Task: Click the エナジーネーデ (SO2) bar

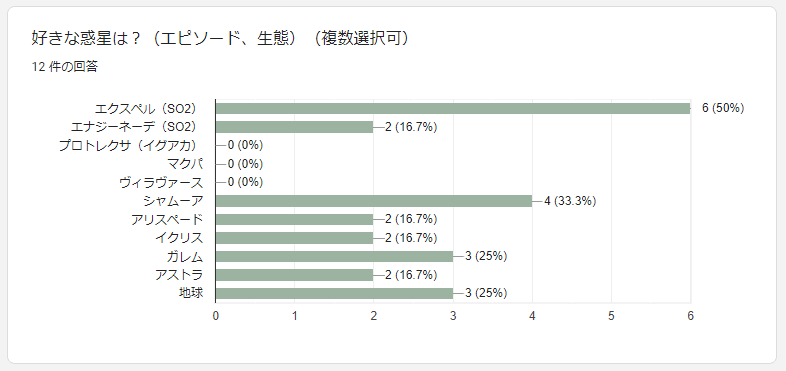Action: pos(295,127)
